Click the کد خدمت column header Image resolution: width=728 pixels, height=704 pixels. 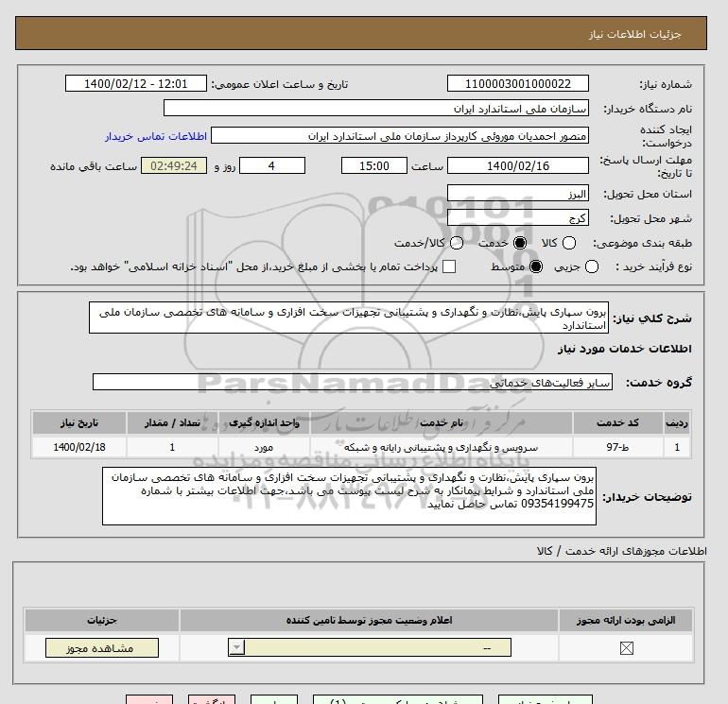pos(617,422)
